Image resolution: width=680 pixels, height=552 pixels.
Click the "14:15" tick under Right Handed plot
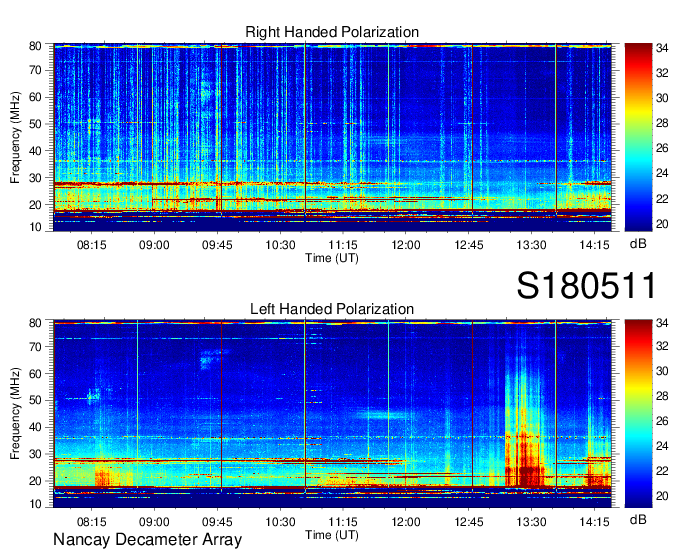point(595,245)
